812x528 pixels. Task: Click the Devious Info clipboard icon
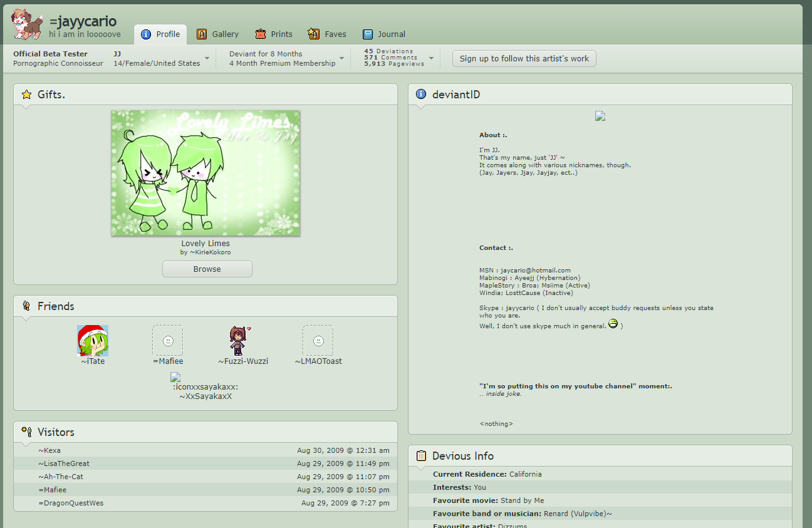click(421, 456)
